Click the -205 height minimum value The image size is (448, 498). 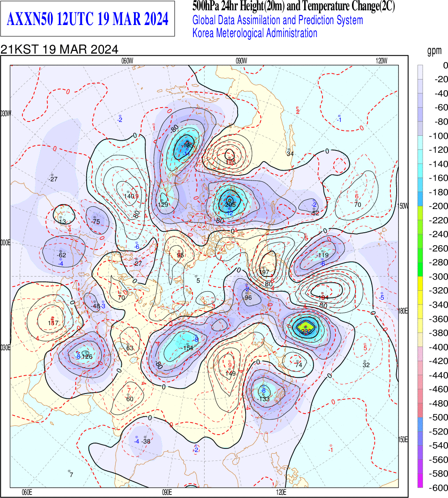tap(229, 205)
